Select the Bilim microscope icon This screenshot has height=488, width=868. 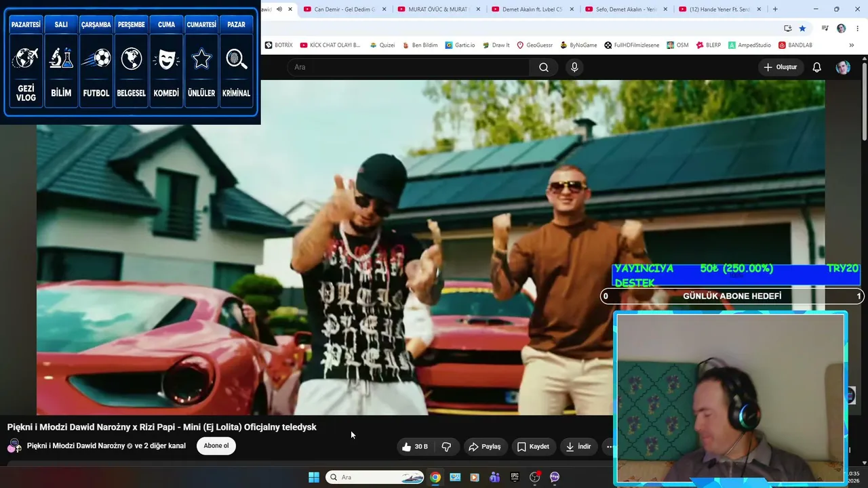pos(61,58)
